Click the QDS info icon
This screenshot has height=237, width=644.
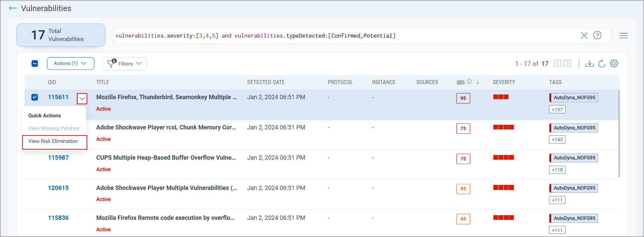tap(469, 82)
